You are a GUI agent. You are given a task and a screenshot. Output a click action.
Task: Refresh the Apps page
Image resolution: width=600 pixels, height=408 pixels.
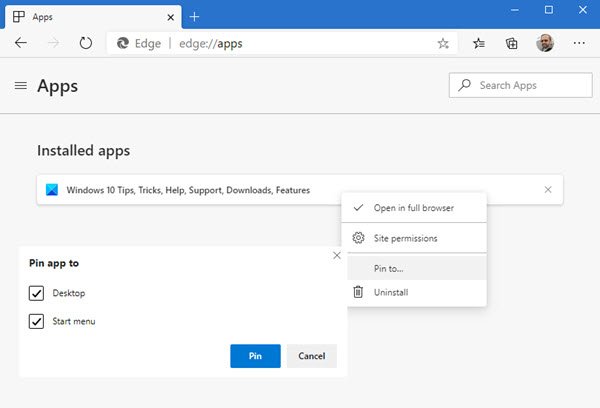86,43
